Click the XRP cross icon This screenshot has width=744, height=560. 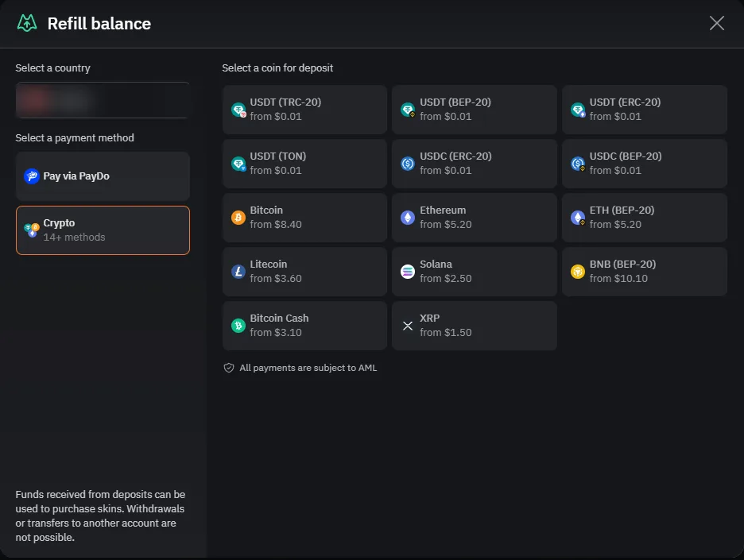tap(408, 326)
